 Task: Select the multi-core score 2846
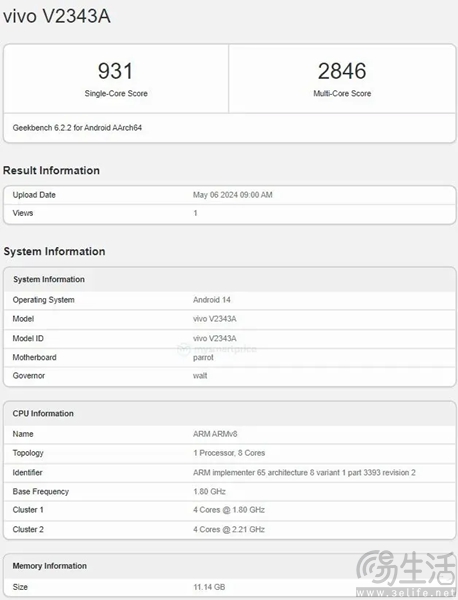(342, 71)
